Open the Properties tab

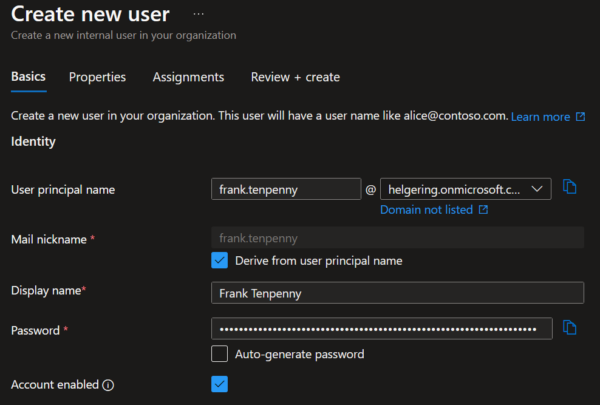pyautogui.click(x=97, y=77)
